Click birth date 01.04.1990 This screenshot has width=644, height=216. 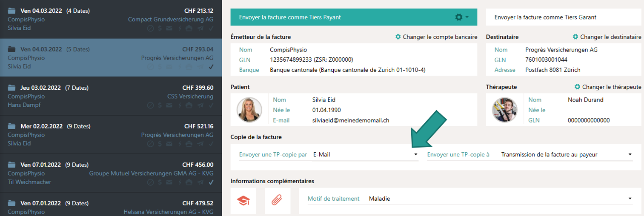pos(326,110)
